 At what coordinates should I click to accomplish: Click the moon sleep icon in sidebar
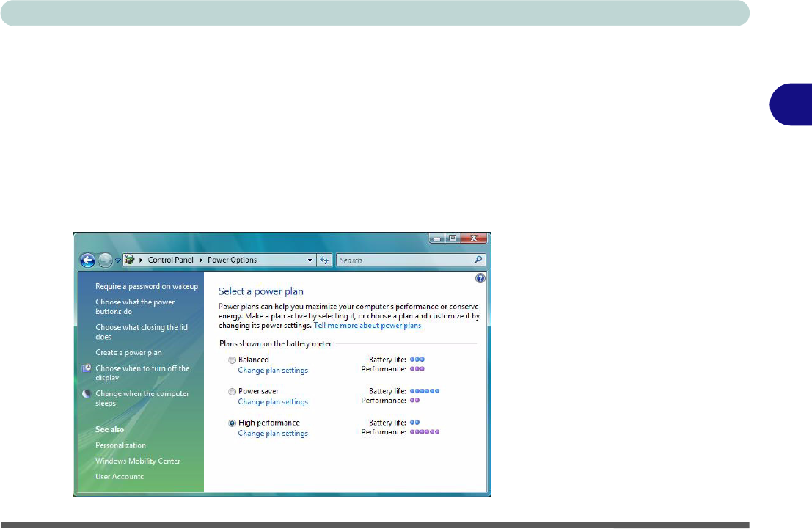click(x=87, y=394)
